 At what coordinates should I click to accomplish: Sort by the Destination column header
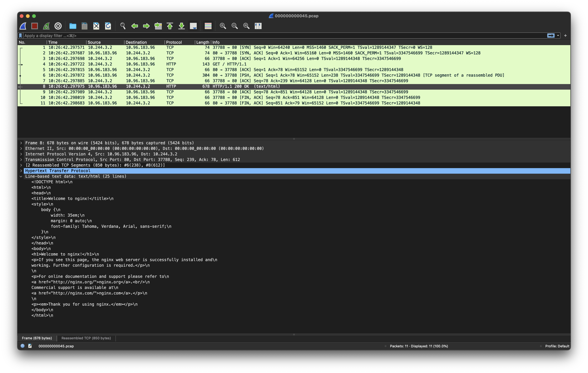145,42
